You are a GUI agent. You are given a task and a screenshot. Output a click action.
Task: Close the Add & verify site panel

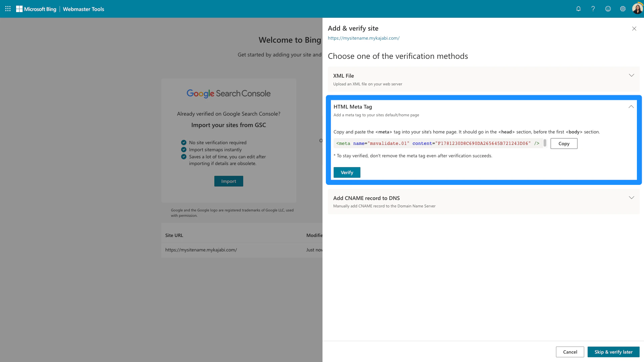[634, 29]
